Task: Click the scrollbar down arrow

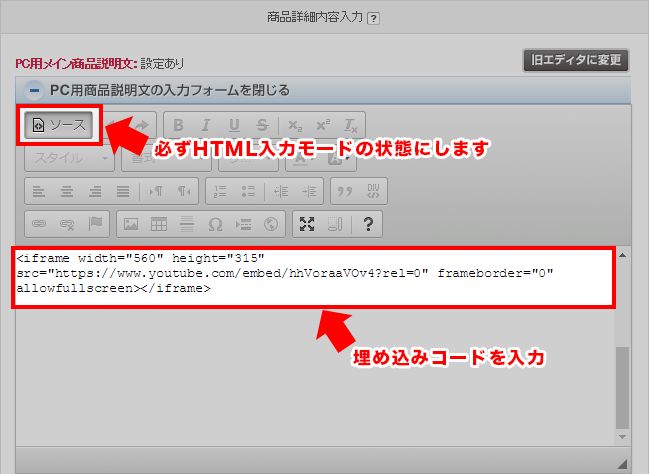Action: [x=622, y=437]
